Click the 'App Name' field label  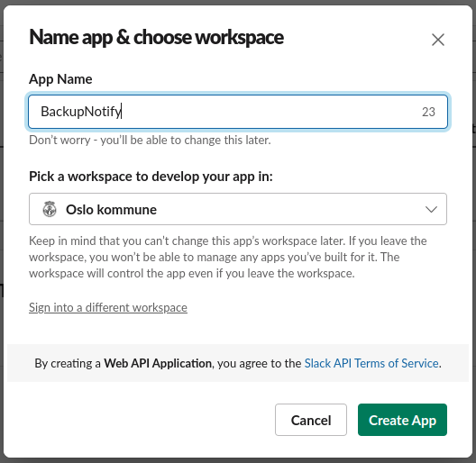click(x=60, y=79)
